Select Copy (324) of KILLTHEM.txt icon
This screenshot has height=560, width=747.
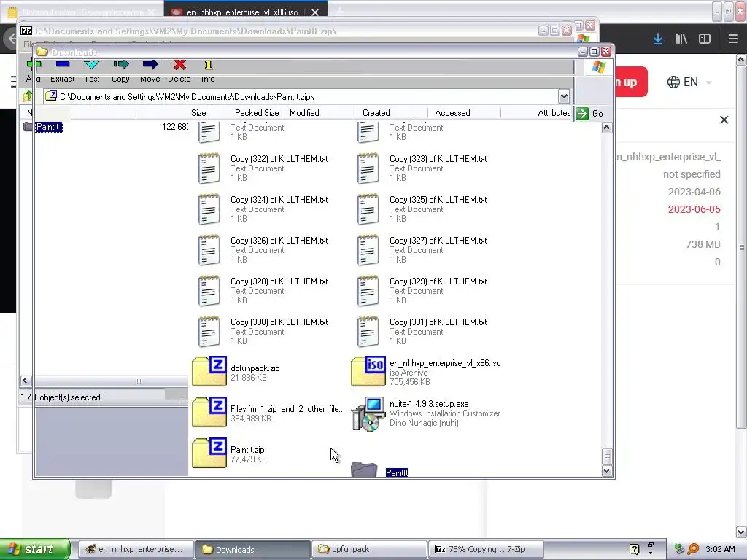coord(209,209)
